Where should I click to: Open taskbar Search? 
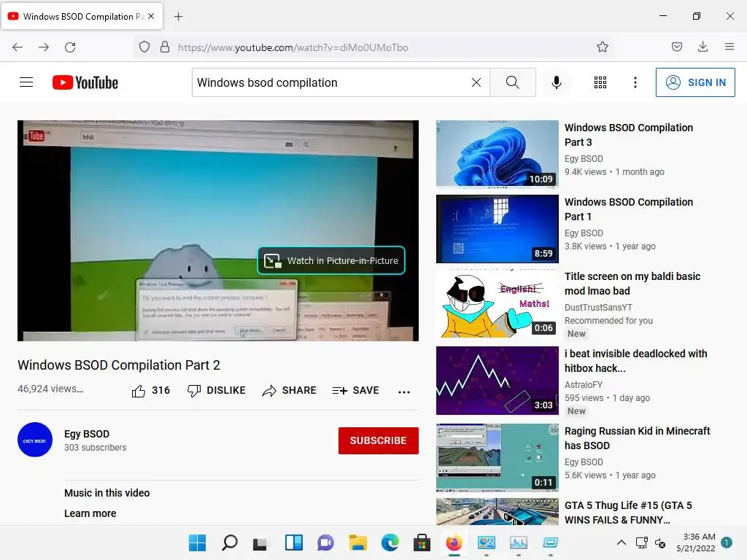pos(230,542)
